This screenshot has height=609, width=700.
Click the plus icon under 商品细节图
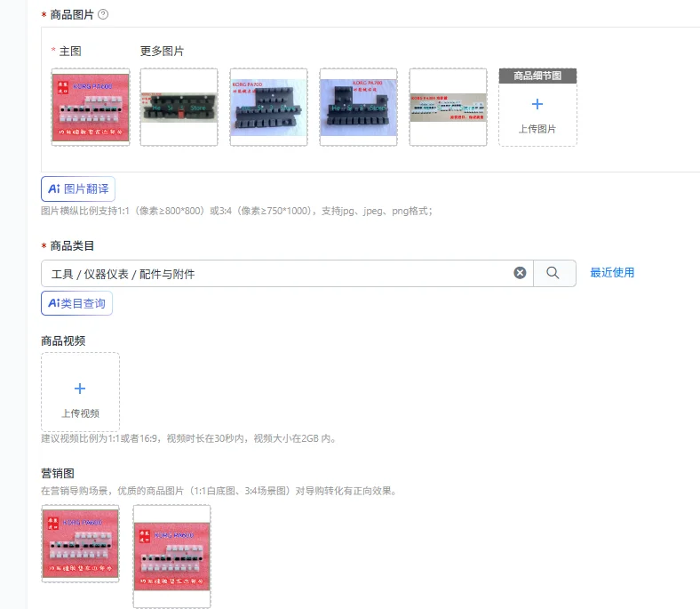[537, 104]
